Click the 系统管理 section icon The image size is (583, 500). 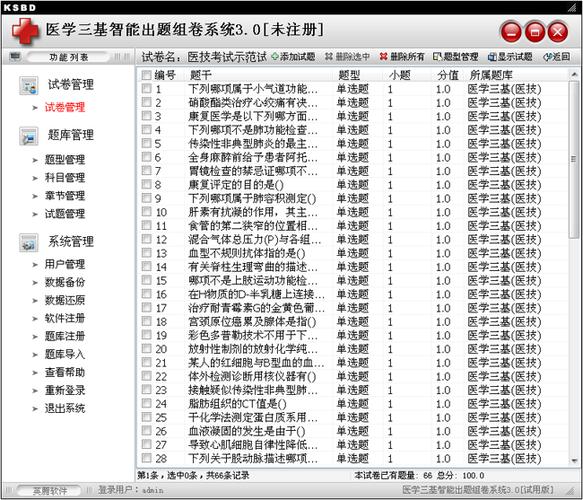pos(29,243)
